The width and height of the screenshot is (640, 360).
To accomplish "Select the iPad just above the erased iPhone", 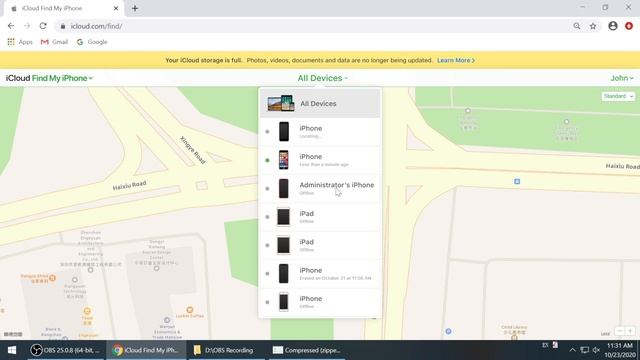I will coord(320,245).
